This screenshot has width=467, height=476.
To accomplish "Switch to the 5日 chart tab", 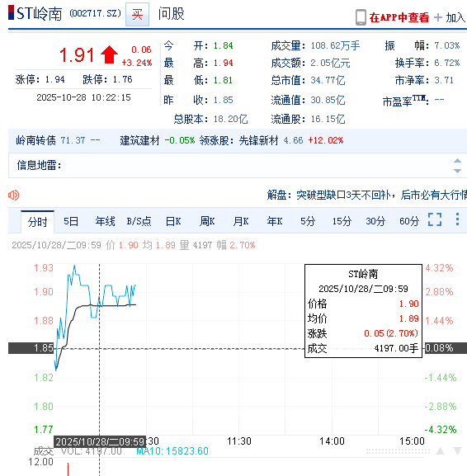I will [71, 221].
